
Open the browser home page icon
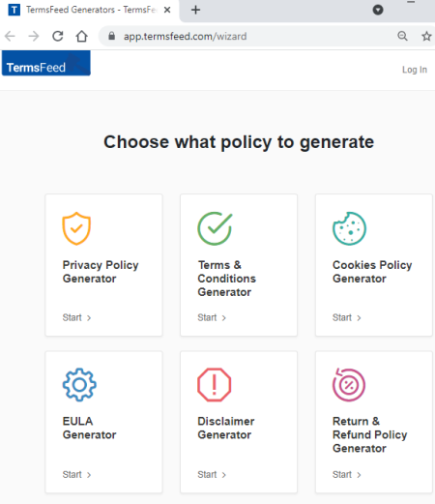(x=81, y=36)
